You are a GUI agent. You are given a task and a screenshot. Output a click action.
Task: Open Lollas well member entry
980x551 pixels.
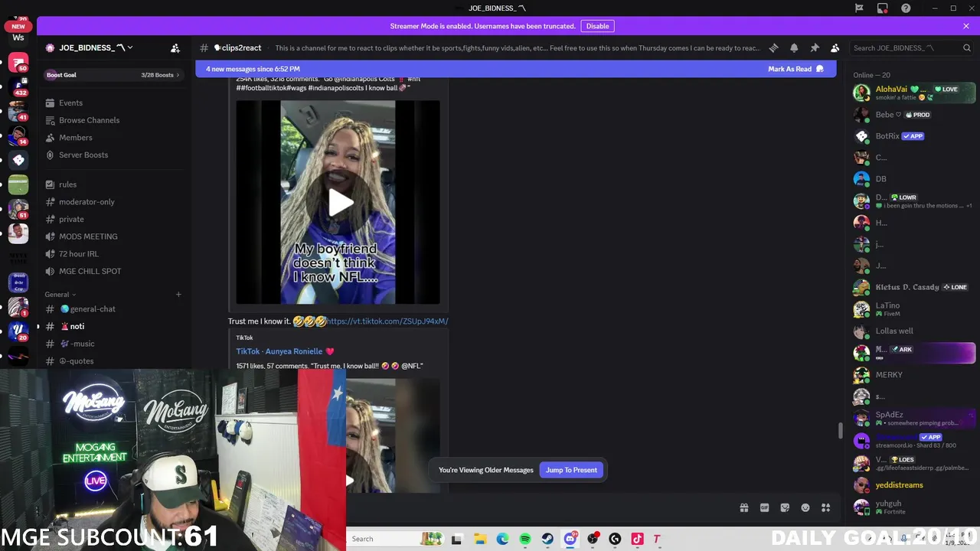click(913, 331)
